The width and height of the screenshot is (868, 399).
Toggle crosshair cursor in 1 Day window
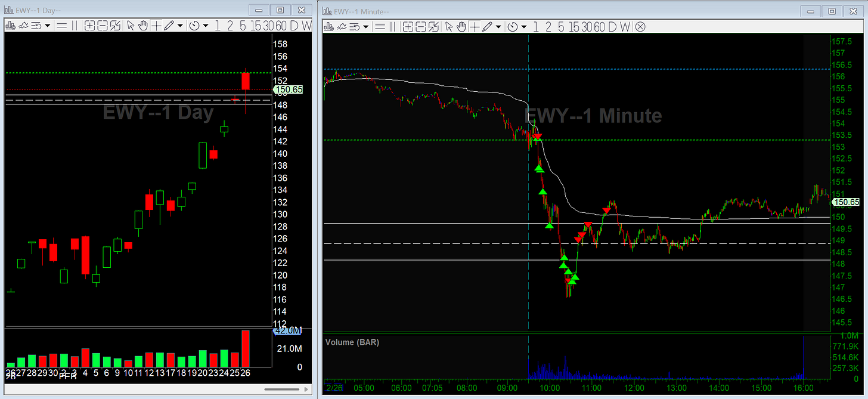coord(156,26)
